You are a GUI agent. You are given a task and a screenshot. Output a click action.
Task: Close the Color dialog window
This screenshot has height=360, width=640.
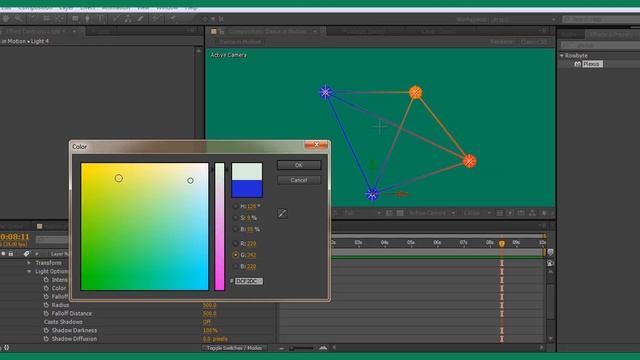(x=316, y=145)
